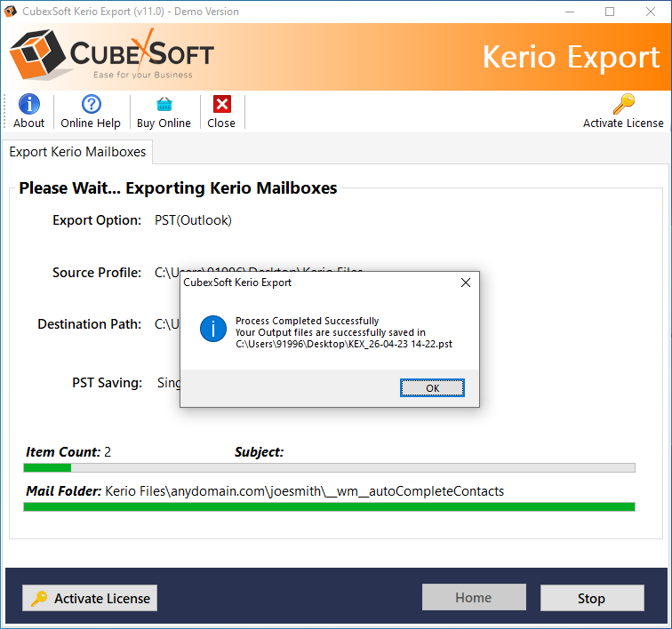Click the blue info icon in dialog

pyautogui.click(x=213, y=329)
